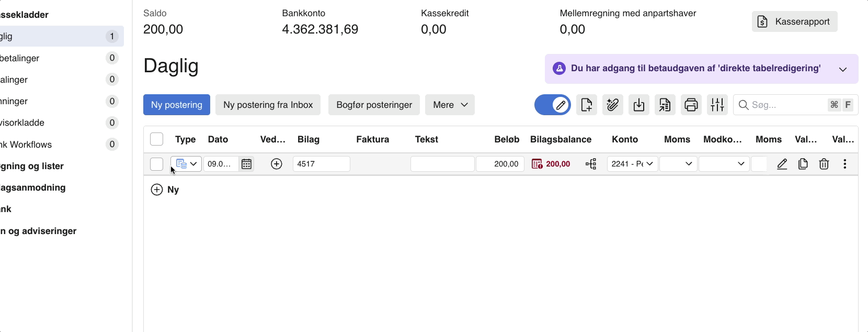The image size is (868, 332).
Task: Add attachment with plus circle icon
Action: [277, 164]
